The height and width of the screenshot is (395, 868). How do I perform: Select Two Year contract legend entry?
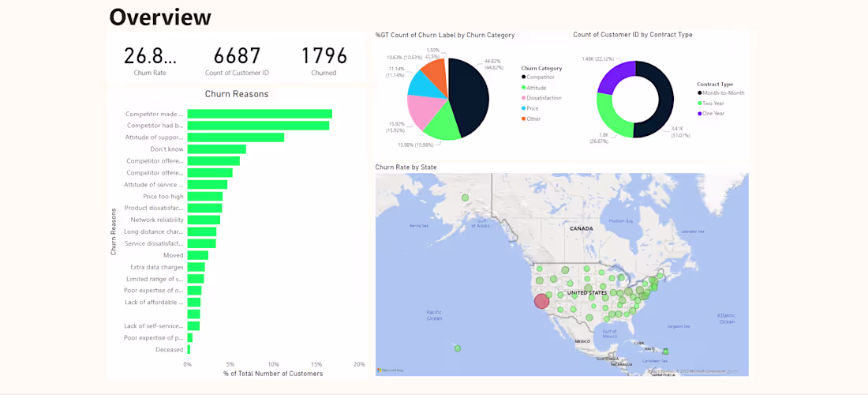[x=711, y=103]
